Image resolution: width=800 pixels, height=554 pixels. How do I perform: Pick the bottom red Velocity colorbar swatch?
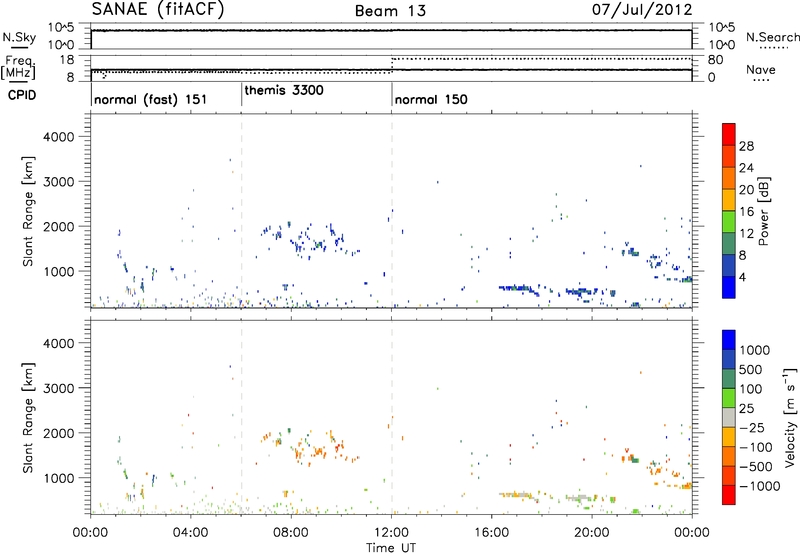[729, 495]
